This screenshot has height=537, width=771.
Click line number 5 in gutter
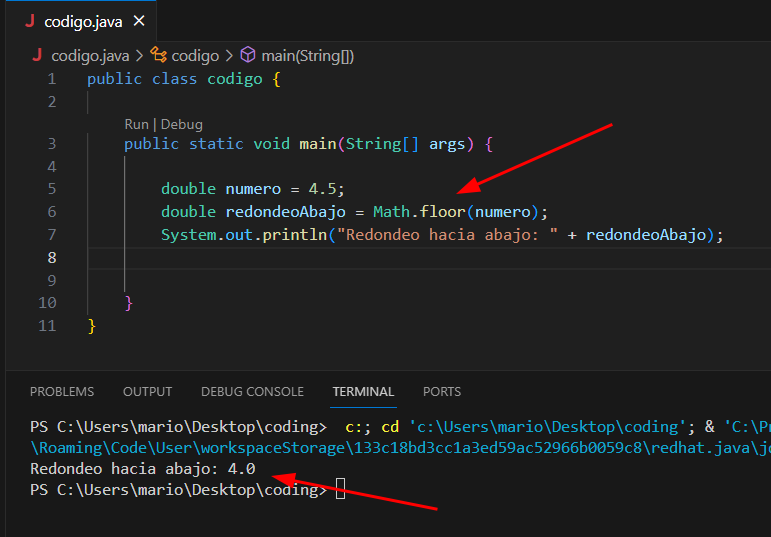[x=52, y=189]
